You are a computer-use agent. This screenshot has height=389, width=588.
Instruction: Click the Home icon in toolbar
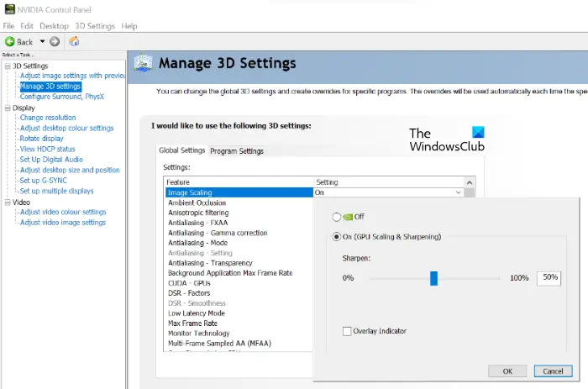74,41
